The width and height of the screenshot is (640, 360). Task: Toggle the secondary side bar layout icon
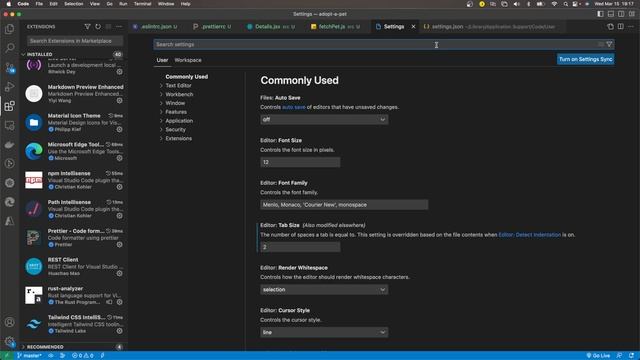(621, 14)
